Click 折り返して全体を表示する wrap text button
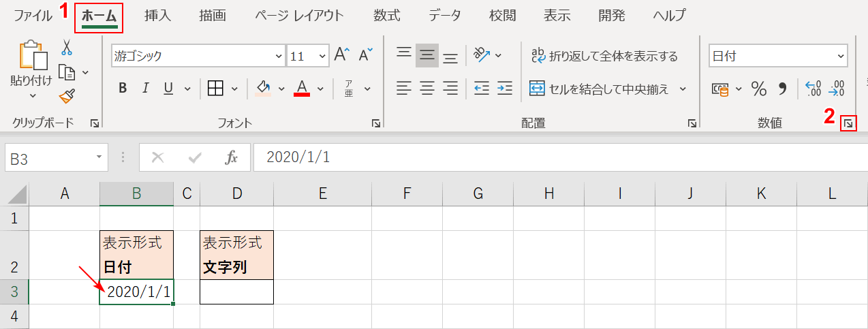The height and width of the screenshot is (329, 868). (x=604, y=56)
